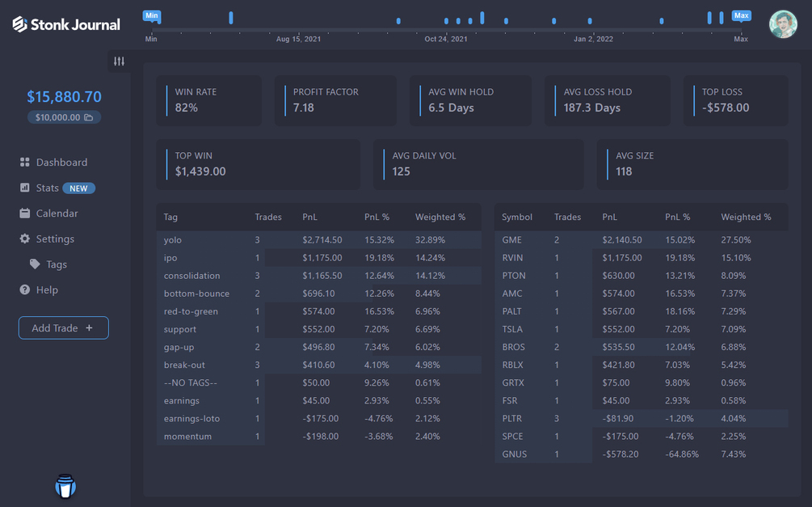812x507 pixels.
Task: Click the TSLA symbol row
Action: (641, 329)
